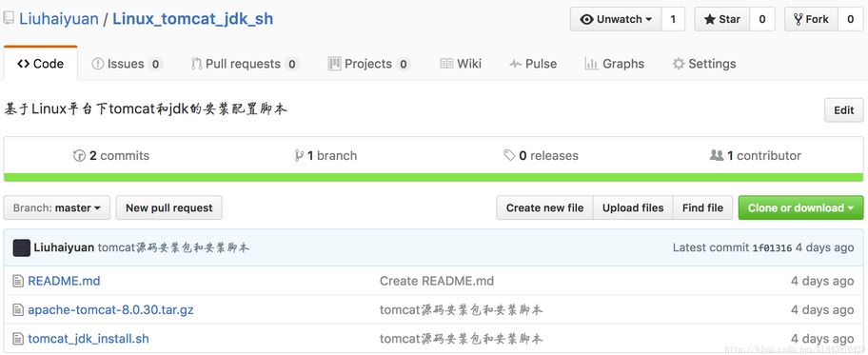Viewport: 868px width, 355px height.
Task: Open the Branch: master dropdown
Action: (x=57, y=207)
